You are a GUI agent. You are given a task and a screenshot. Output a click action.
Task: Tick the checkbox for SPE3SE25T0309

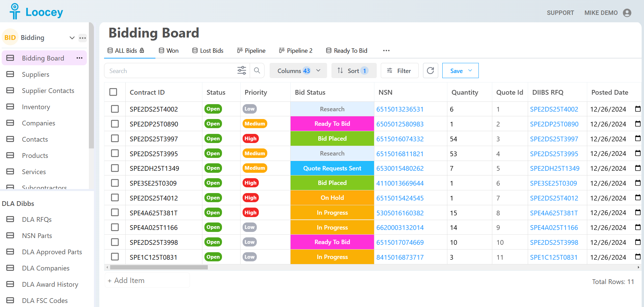(x=115, y=183)
